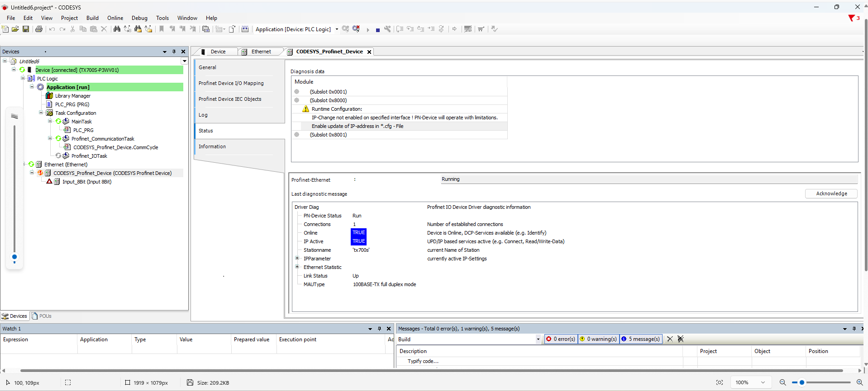Open the Build message category dropdown

coord(538,339)
